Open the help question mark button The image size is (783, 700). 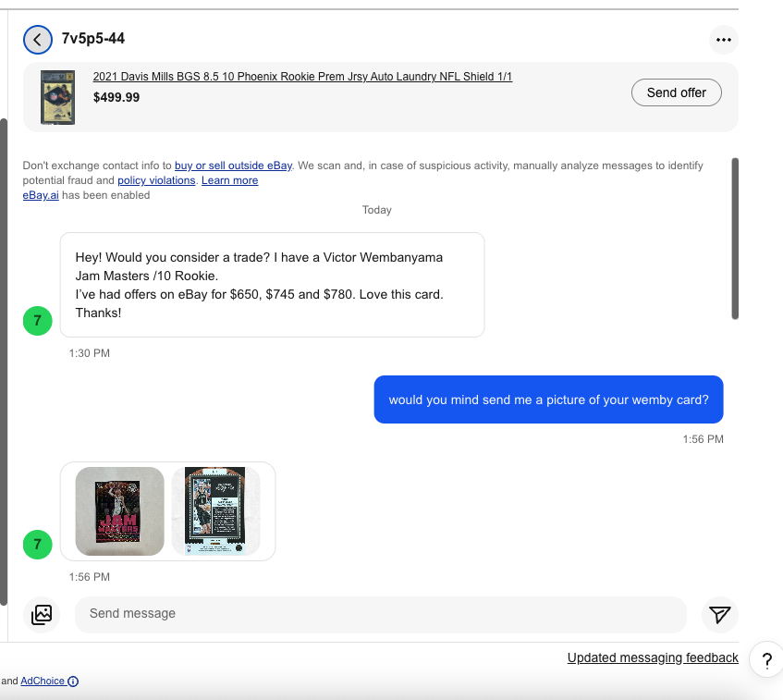(767, 660)
